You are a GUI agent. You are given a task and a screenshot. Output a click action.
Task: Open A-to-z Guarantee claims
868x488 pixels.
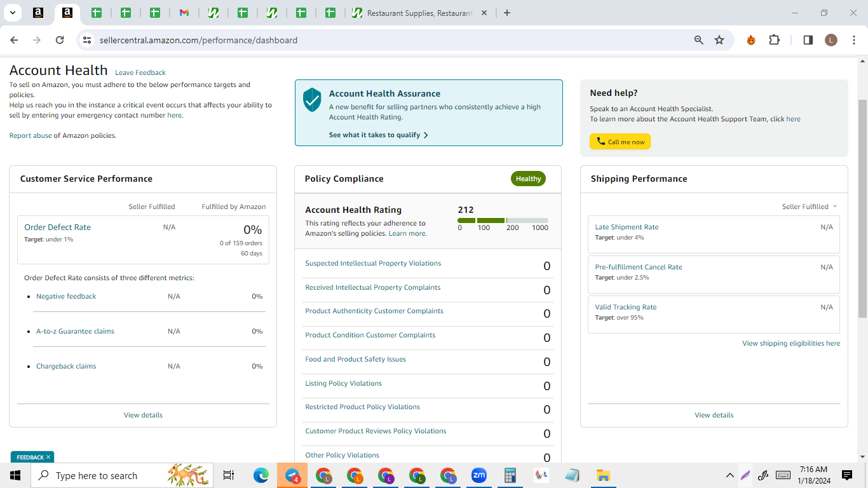click(x=75, y=331)
